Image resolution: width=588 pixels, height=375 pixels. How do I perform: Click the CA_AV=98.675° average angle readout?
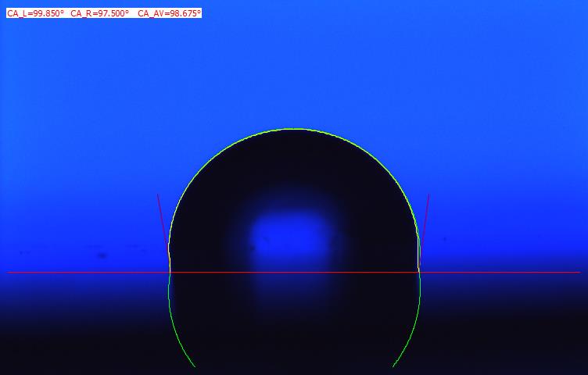169,13
